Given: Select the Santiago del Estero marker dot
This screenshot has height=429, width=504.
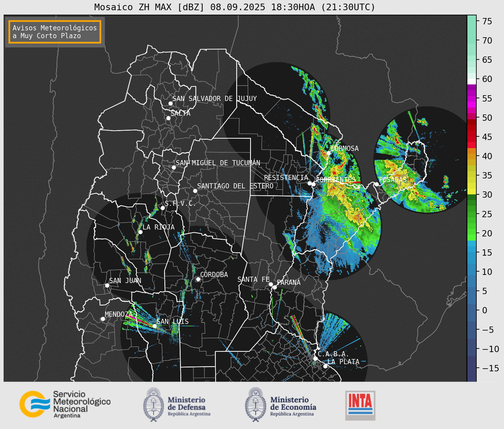Looking at the screenshot, I should coord(195,191).
